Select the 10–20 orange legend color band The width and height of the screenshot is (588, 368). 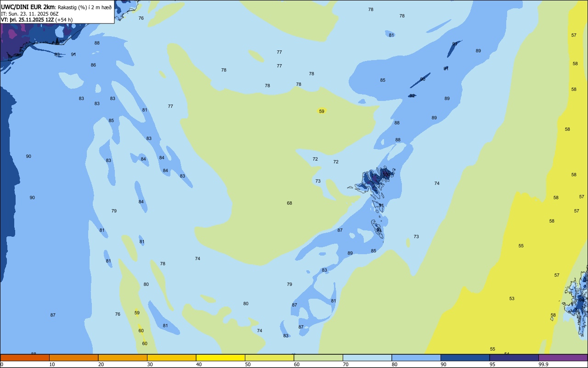pos(73,357)
